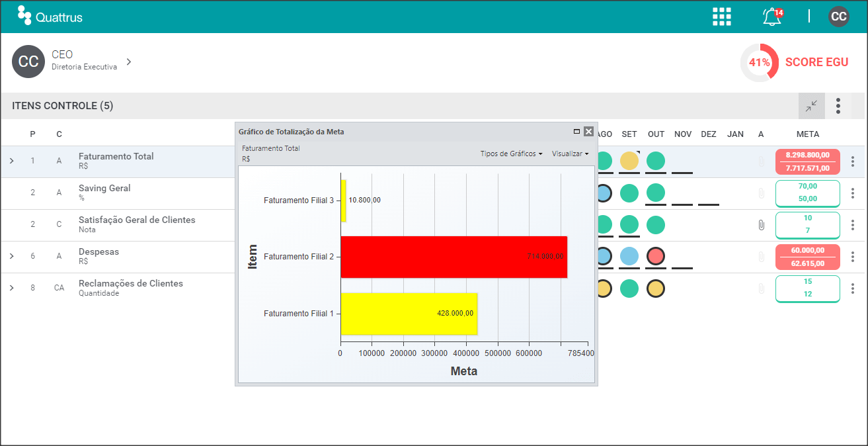Click the Saving Geral meta value box
This screenshot has width=868, height=446.
click(808, 193)
